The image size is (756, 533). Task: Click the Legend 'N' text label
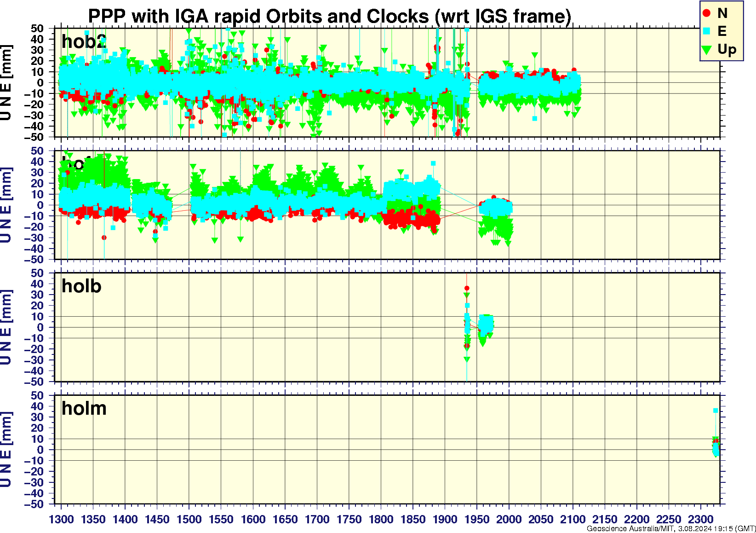pyautogui.click(x=722, y=13)
